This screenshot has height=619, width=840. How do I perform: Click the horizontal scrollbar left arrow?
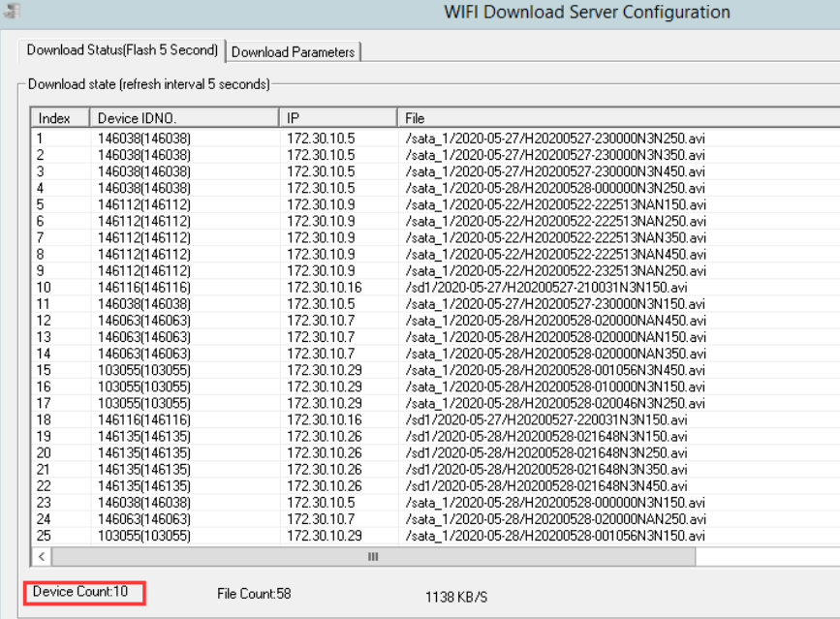(x=42, y=557)
